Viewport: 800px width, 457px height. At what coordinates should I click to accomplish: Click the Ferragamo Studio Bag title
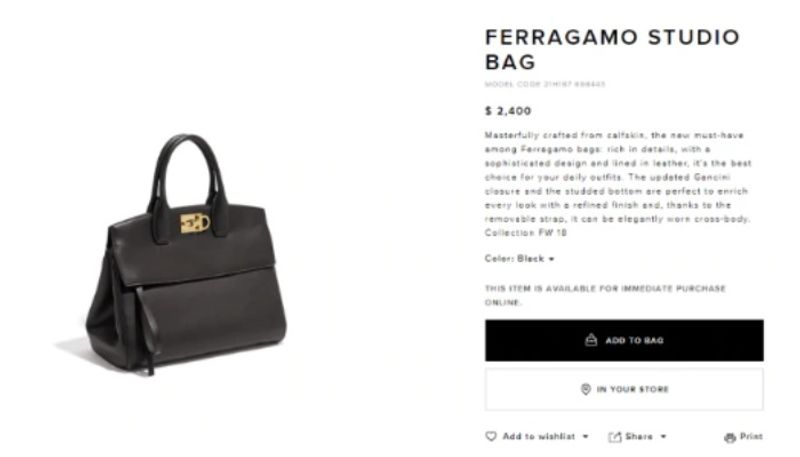[612, 49]
